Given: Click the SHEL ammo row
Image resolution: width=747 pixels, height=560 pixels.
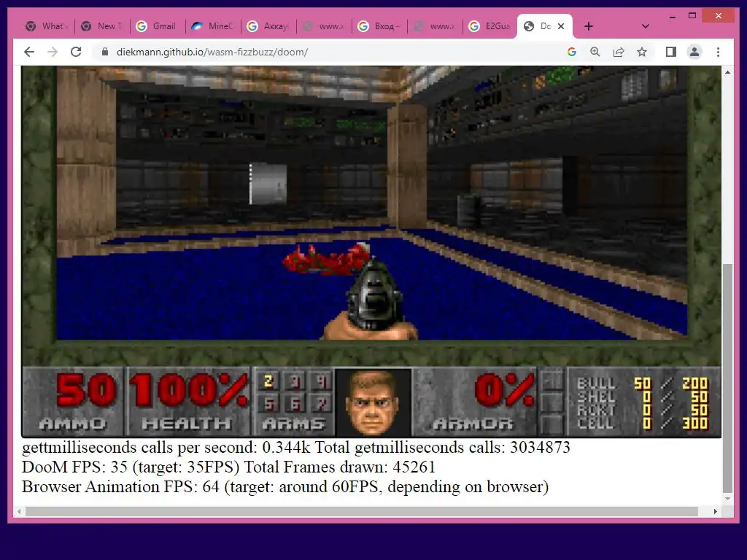Looking at the screenshot, I should 643,397.
